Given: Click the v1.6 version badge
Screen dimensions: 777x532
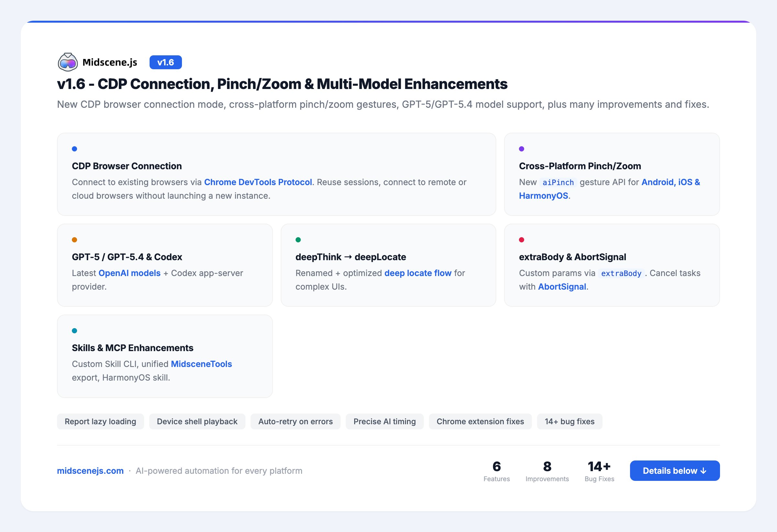Looking at the screenshot, I should click(x=165, y=62).
